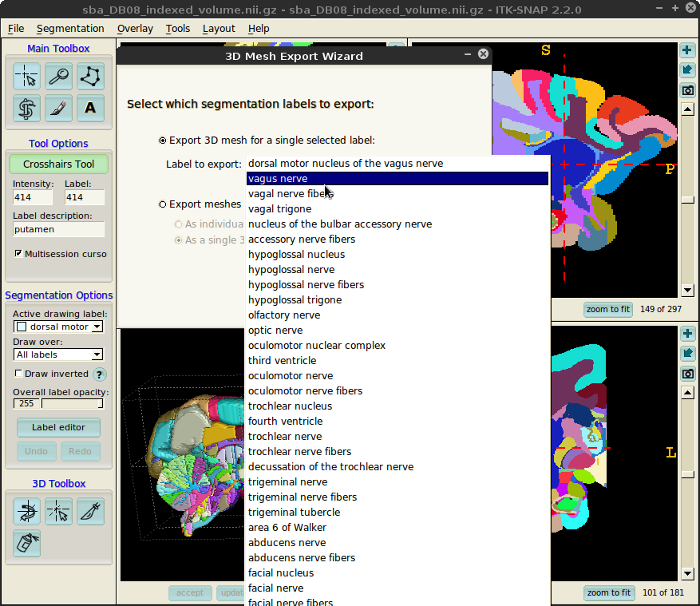
Task: Select the Paintbrush tool
Action: 58,108
